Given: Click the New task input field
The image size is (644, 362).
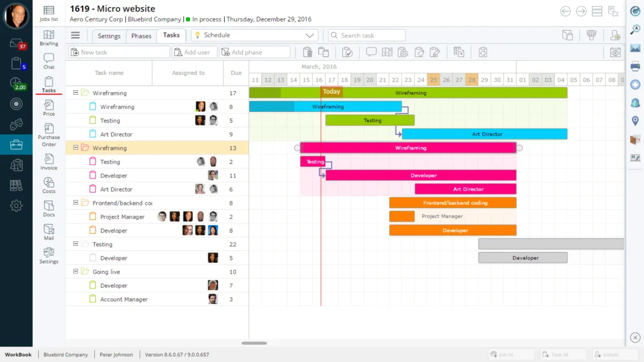Looking at the screenshot, I should (119, 52).
